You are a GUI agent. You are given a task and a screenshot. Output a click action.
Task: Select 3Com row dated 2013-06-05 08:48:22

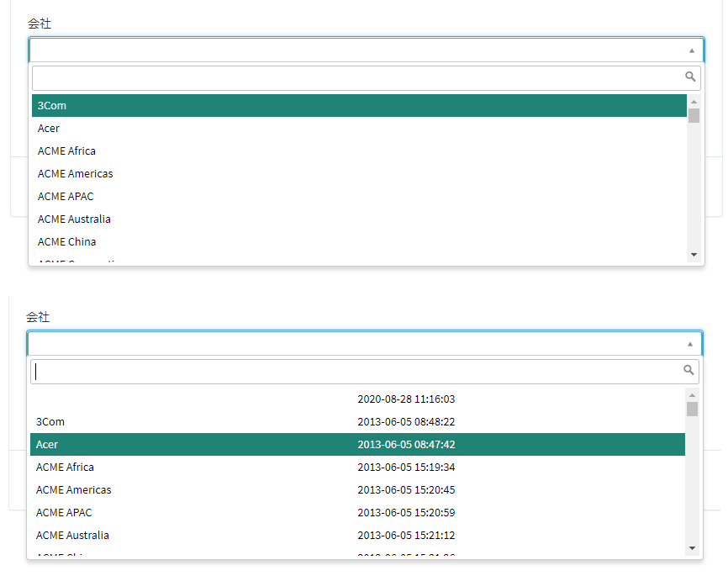pos(357,422)
